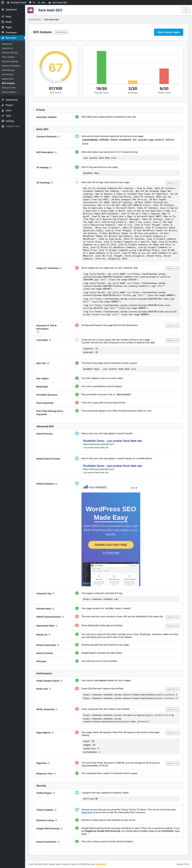
Task: Click the What is this? button
Action: pos(61,32)
